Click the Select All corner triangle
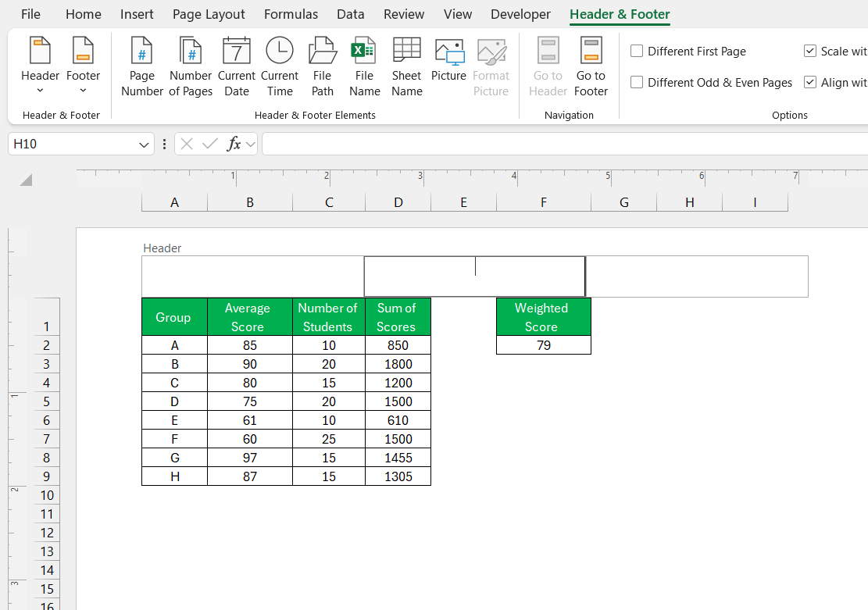Screen dimensions: 868x610 tap(26, 180)
